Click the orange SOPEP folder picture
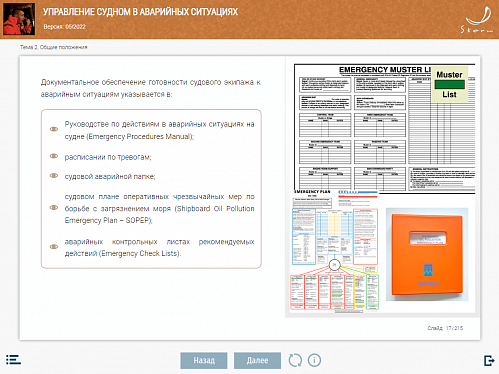Viewport: 499px width, 374px height. pyautogui.click(x=427, y=254)
